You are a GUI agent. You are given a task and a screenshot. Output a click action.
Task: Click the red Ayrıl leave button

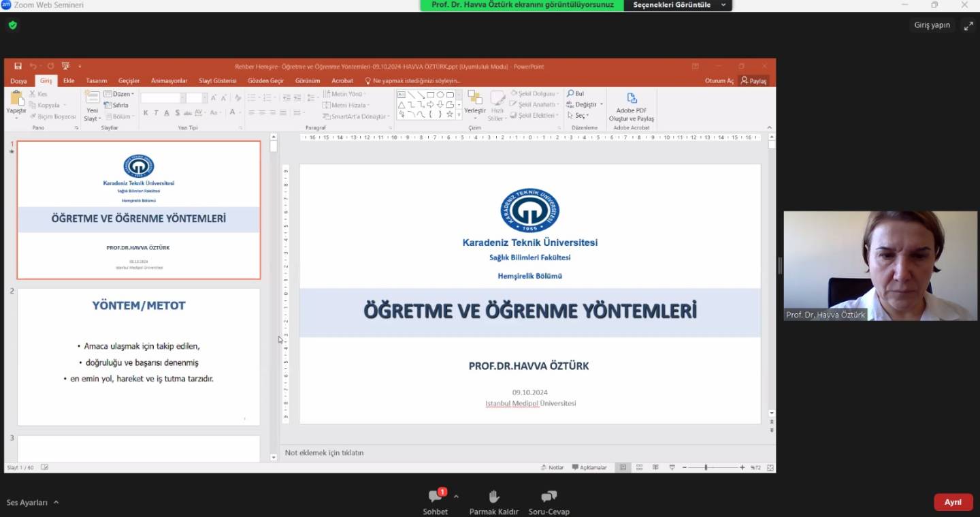[x=953, y=502]
